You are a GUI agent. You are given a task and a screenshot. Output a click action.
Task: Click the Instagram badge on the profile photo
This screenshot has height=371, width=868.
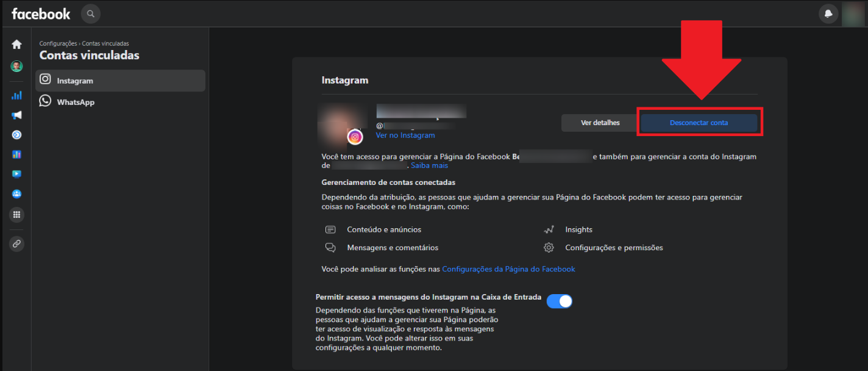[x=355, y=137]
